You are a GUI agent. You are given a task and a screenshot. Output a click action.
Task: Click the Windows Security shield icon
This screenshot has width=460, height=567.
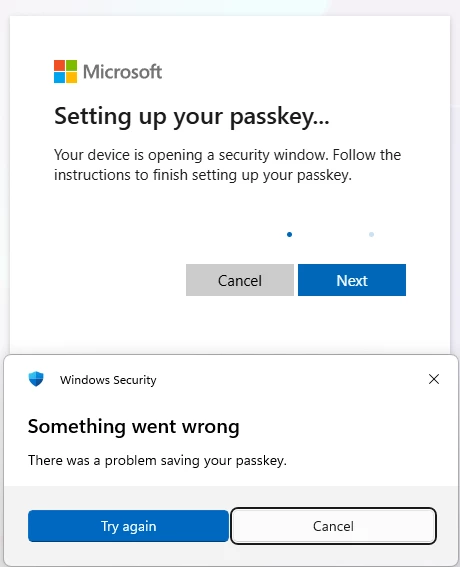coord(36,379)
